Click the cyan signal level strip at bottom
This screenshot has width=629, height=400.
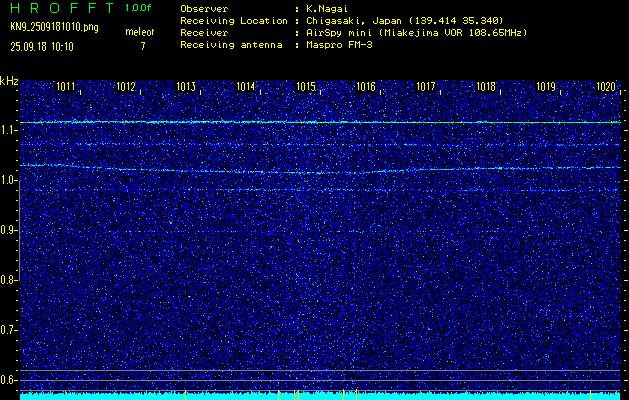click(320, 396)
